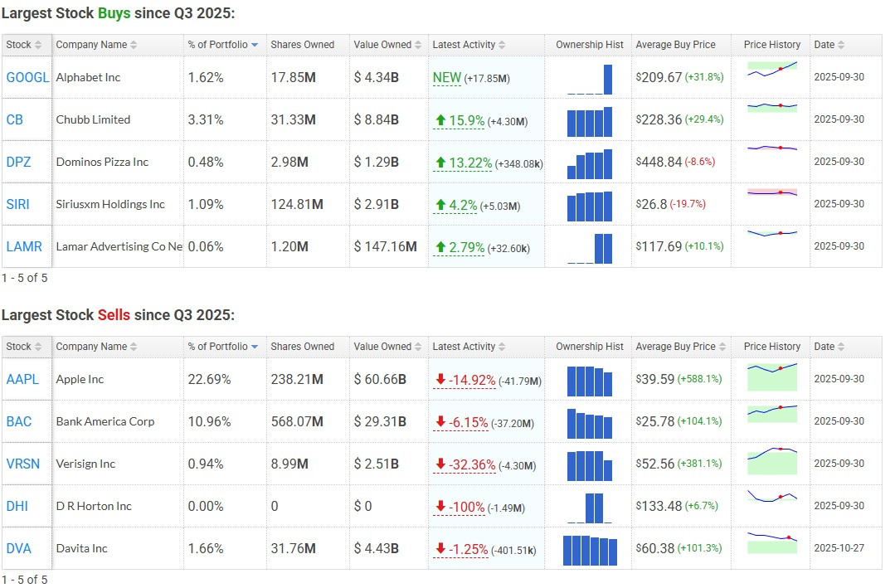Open the LAMR stock ticker link
Screen dimensions: 895x588
pos(24,246)
